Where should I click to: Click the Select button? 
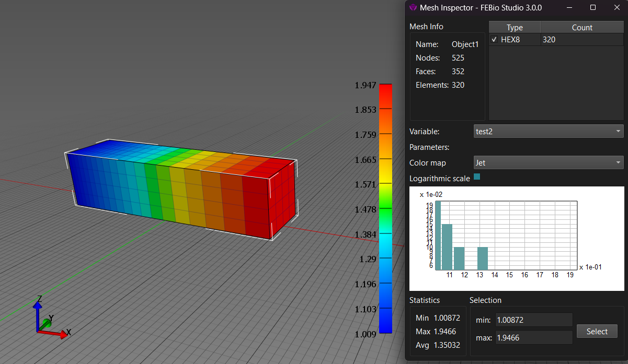597,331
